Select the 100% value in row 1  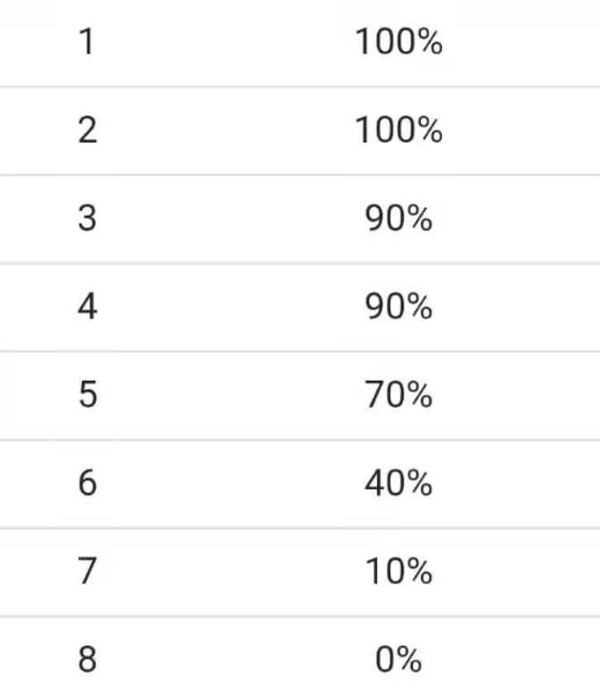(x=399, y=42)
